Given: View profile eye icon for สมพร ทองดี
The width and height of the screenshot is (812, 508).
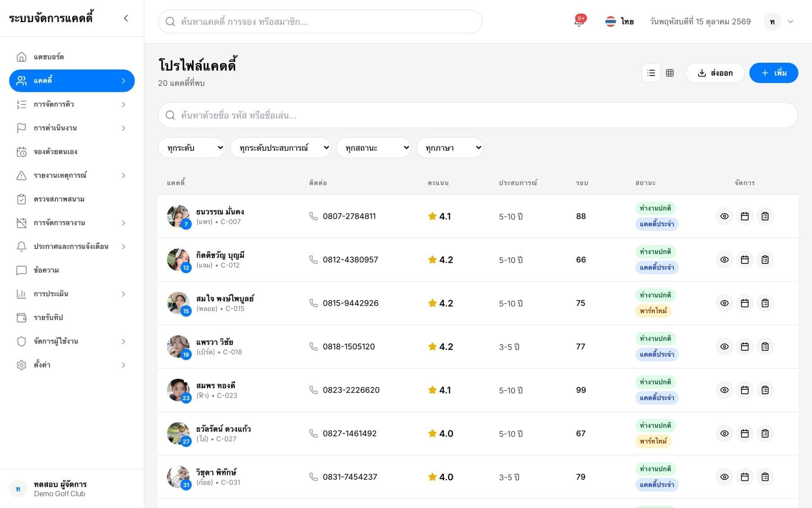Looking at the screenshot, I should (x=724, y=390).
